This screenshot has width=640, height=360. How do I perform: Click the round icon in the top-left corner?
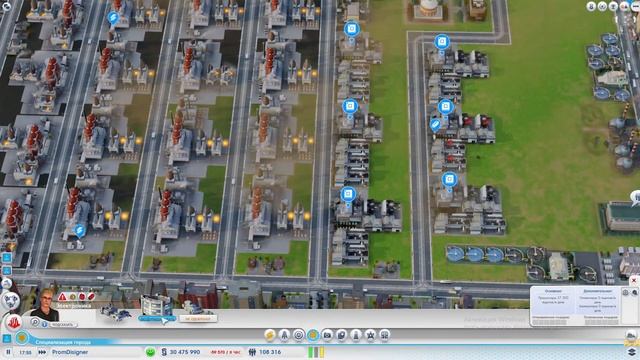click(x=6, y=6)
